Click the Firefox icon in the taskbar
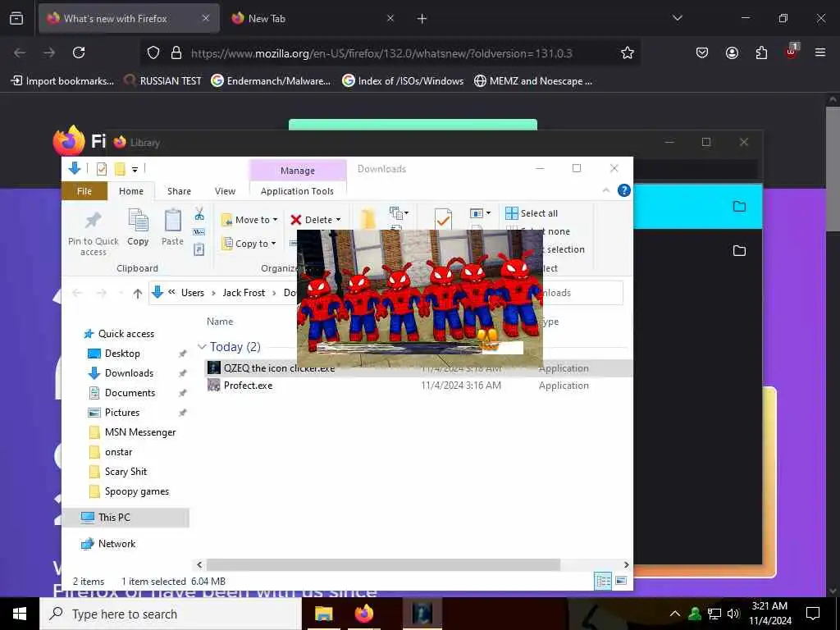The image size is (840, 630). [x=363, y=614]
